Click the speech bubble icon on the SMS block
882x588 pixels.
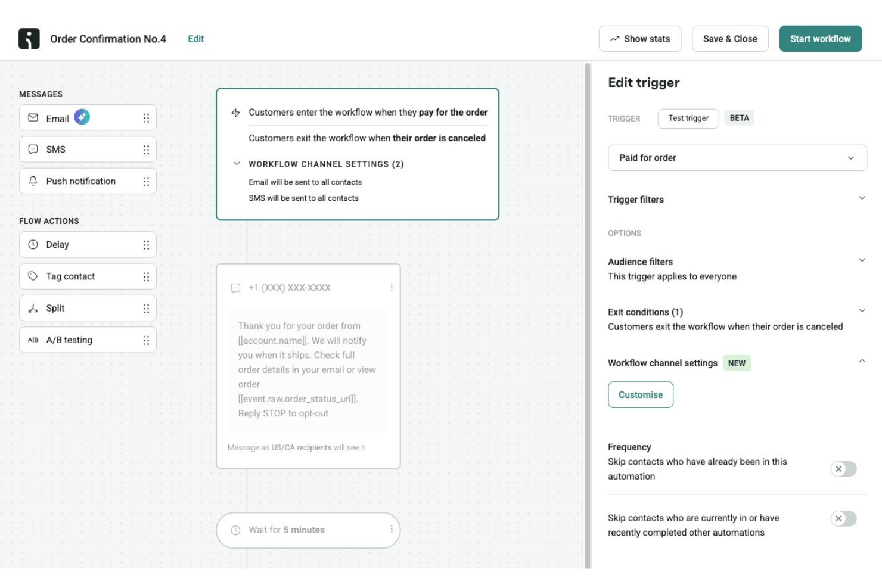coord(33,149)
